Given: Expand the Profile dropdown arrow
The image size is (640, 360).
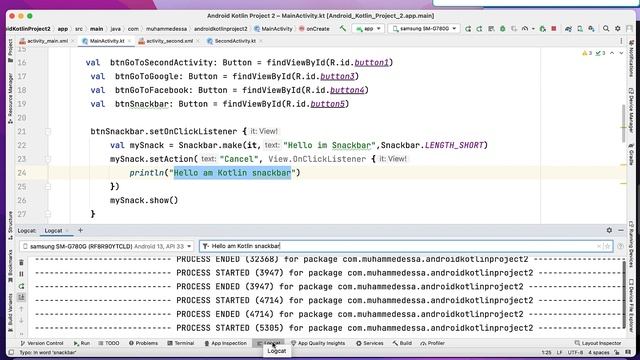Looking at the screenshot, I should click(533, 29).
